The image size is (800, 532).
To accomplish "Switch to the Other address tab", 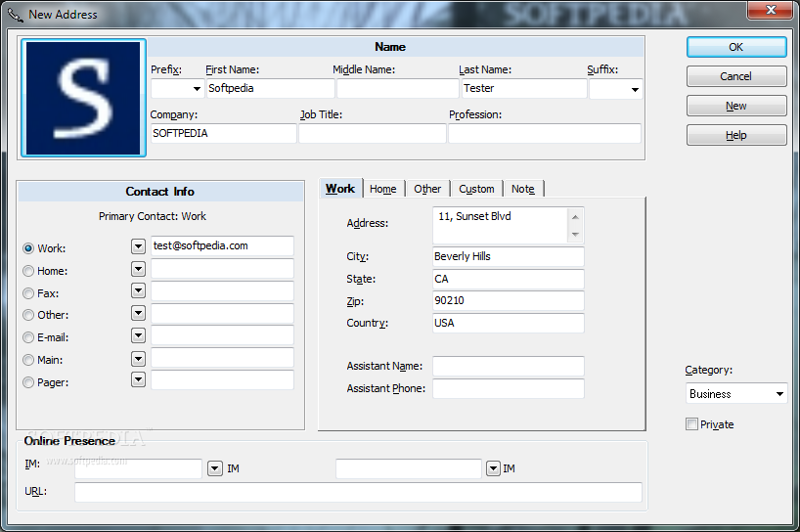I will pyautogui.click(x=427, y=189).
